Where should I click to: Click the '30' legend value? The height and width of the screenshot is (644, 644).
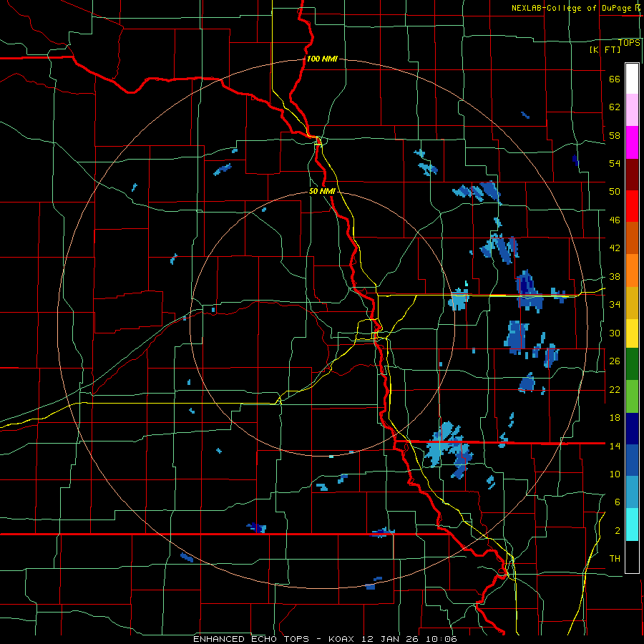tap(615, 333)
